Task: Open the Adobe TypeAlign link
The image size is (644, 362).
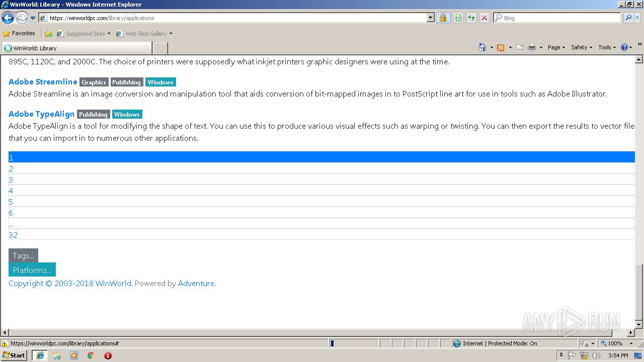Action: pyautogui.click(x=41, y=114)
